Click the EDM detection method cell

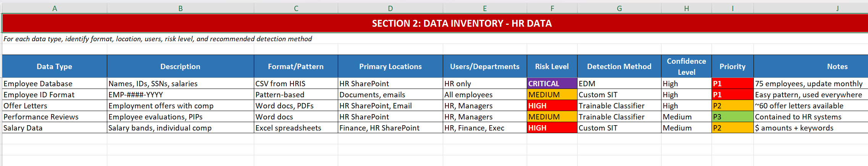[x=619, y=84]
